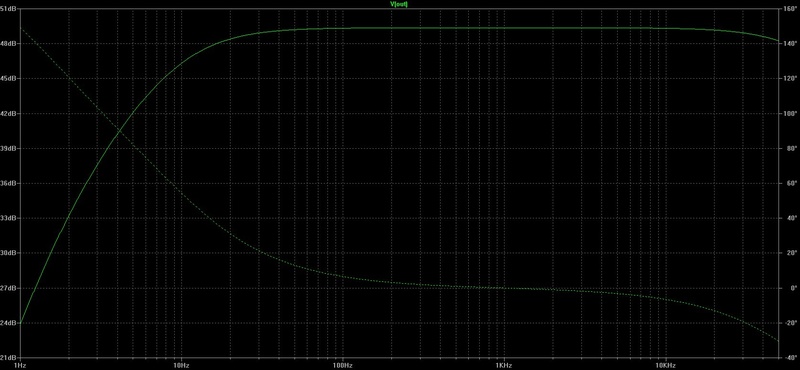Click the 1Hz axis origin label
Viewport: 800px width, 370px height.
pos(20,365)
